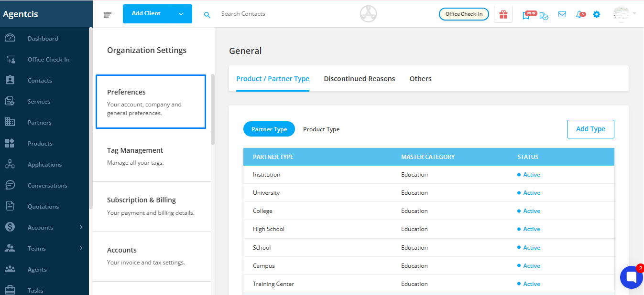The image size is (644, 295).
Task: Click the PARTNER TYPE column header
Action: click(x=273, y=157)
